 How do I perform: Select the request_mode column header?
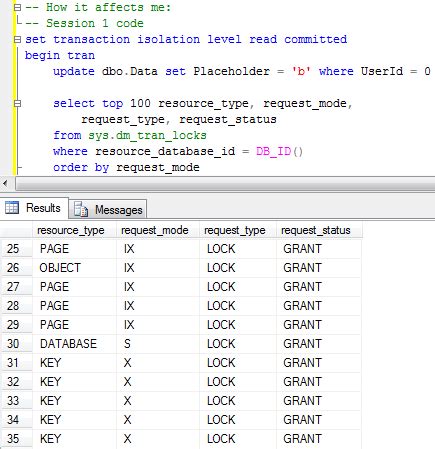point(158,230)
